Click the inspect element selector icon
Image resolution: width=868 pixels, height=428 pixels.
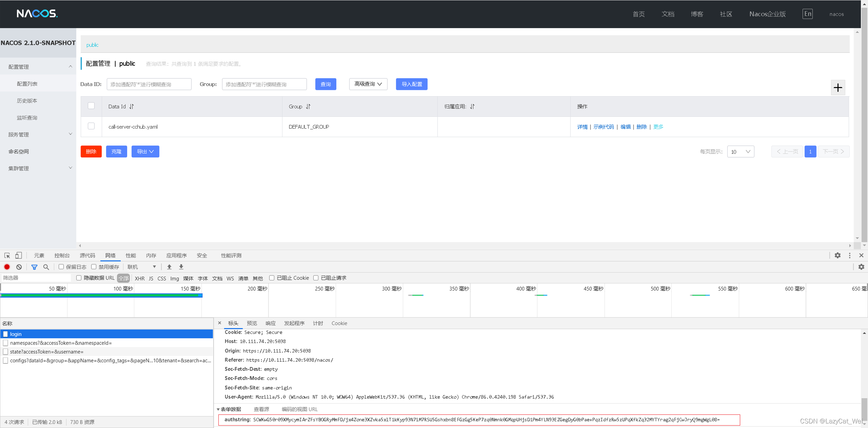click(7, 255)
